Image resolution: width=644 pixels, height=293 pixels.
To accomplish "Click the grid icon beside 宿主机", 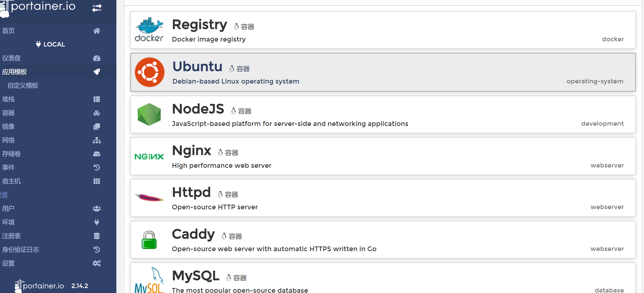I will 97,181.
